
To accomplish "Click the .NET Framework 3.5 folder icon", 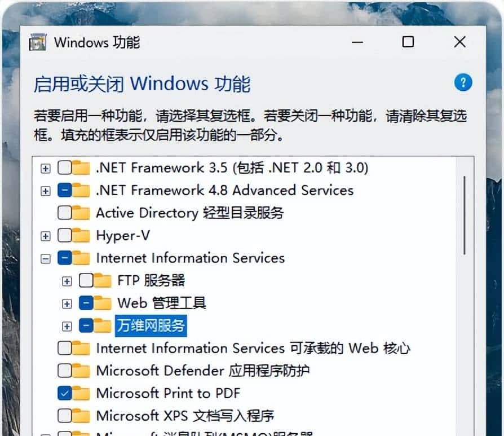I will pos(80,168).
